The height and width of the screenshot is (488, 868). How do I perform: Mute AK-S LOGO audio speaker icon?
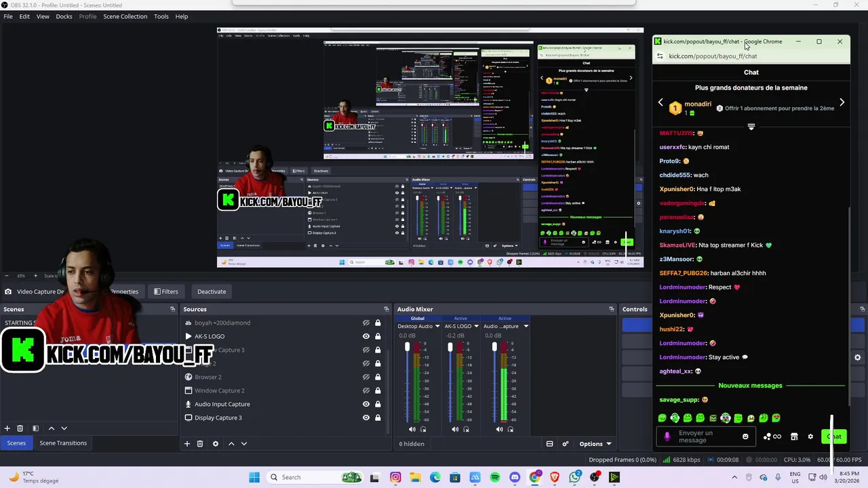pyautogui.click(x=455, y=429)
